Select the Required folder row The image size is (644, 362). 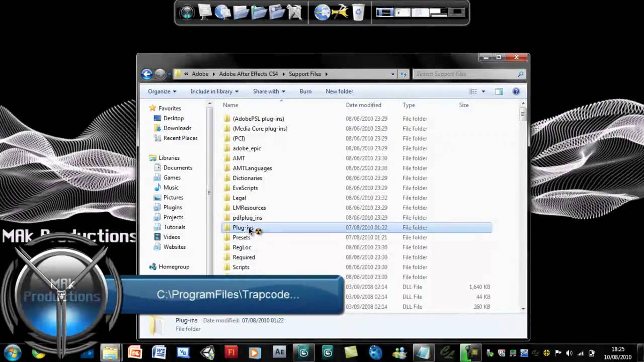click(357, 257)
